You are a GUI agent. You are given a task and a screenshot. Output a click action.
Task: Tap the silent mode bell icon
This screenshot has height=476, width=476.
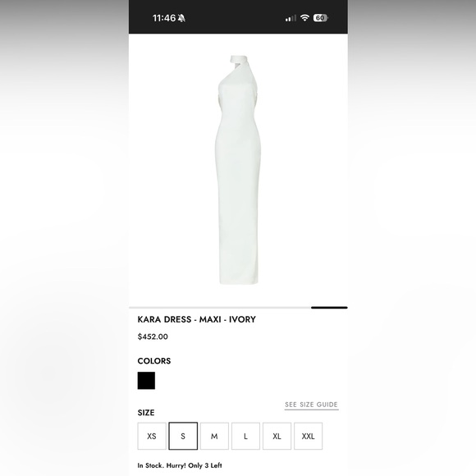click(181, 18)
